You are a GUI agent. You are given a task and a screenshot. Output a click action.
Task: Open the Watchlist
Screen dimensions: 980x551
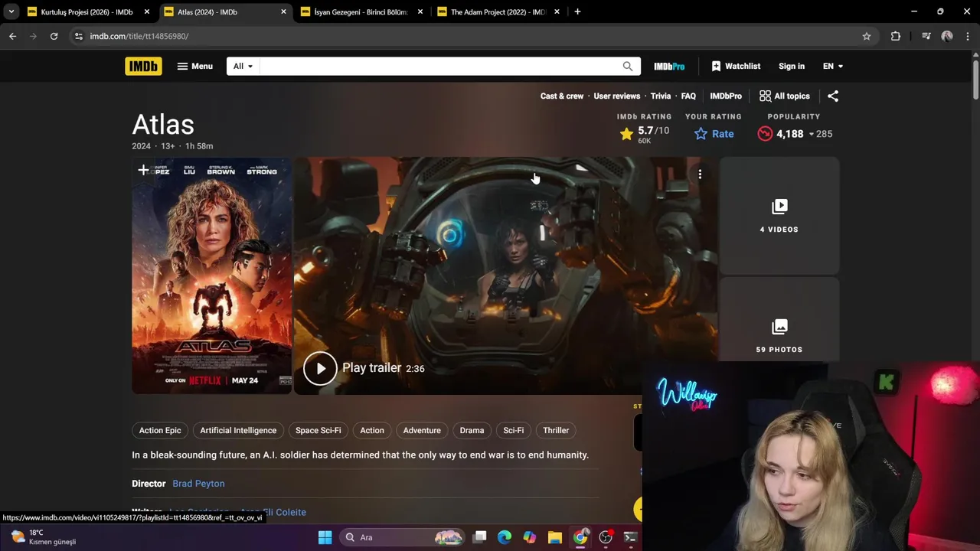pyautogui.click(x=735, y=67)
